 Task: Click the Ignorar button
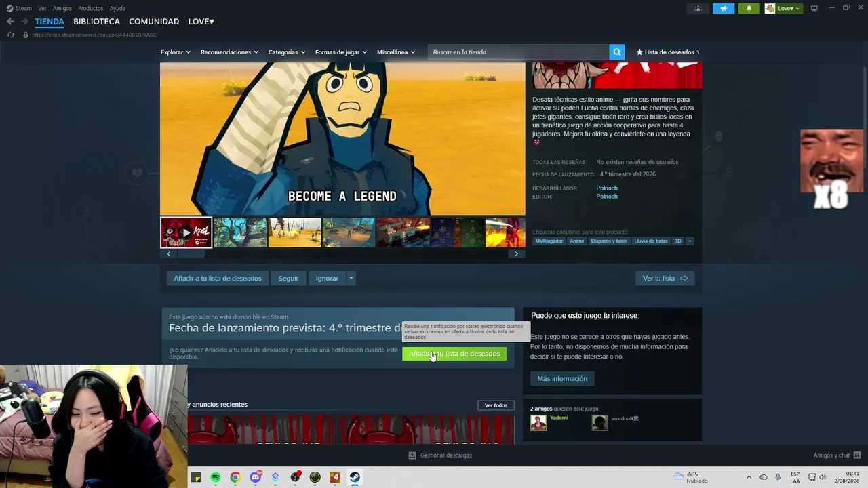(327, 279)
